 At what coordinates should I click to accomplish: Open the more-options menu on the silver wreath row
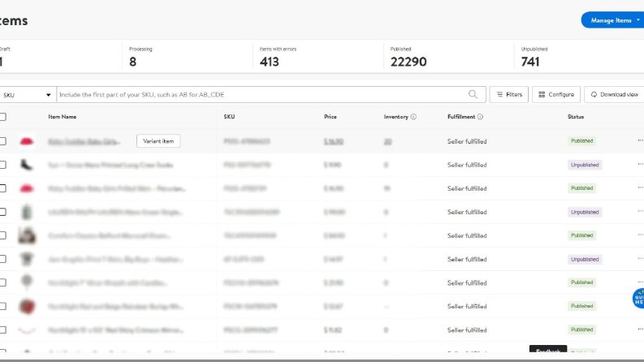(x=640, y=282)
